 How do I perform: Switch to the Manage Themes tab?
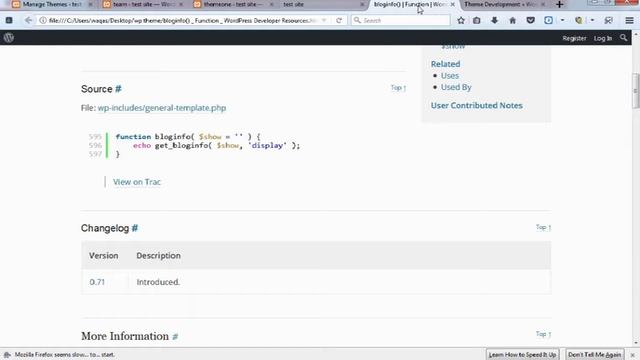51,4
